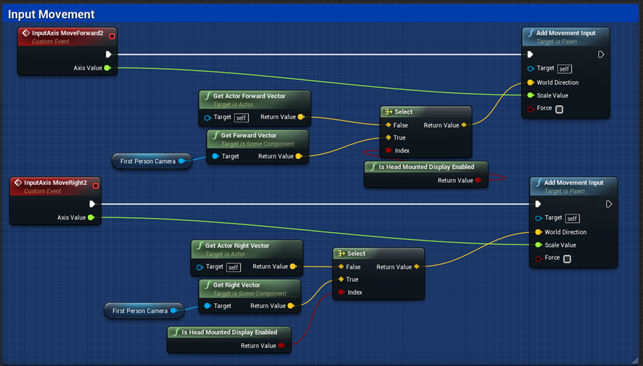Select the upper Select node header

pyautogui.click(x=426, y=112)
